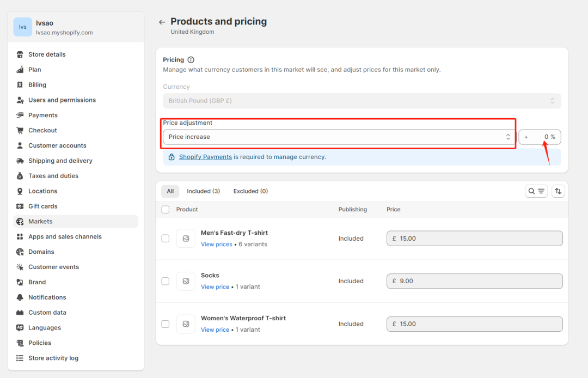The height and width of the screenshot is (378, 588).
Task: Go back using the left arrow
Action: (162, 22)
